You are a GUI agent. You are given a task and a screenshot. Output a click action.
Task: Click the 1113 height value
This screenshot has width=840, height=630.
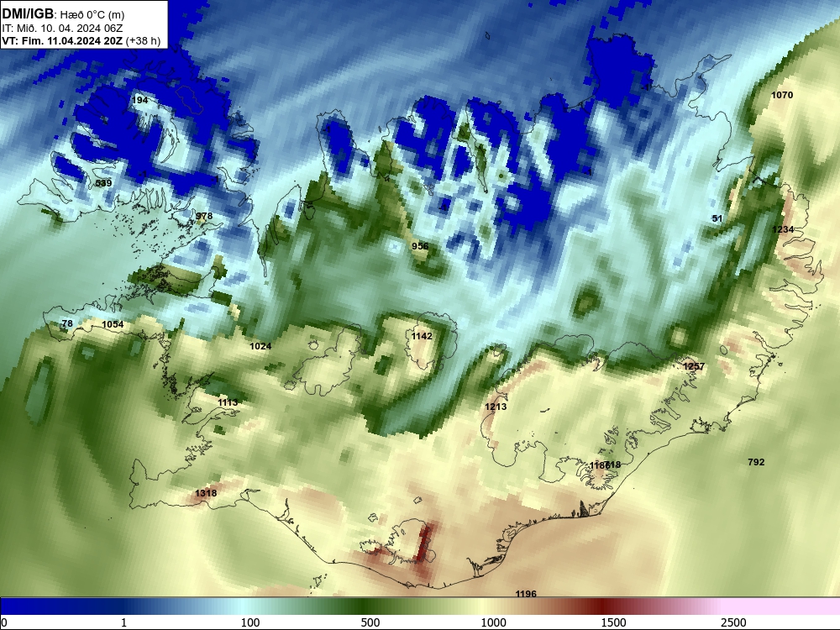point(228,403)
